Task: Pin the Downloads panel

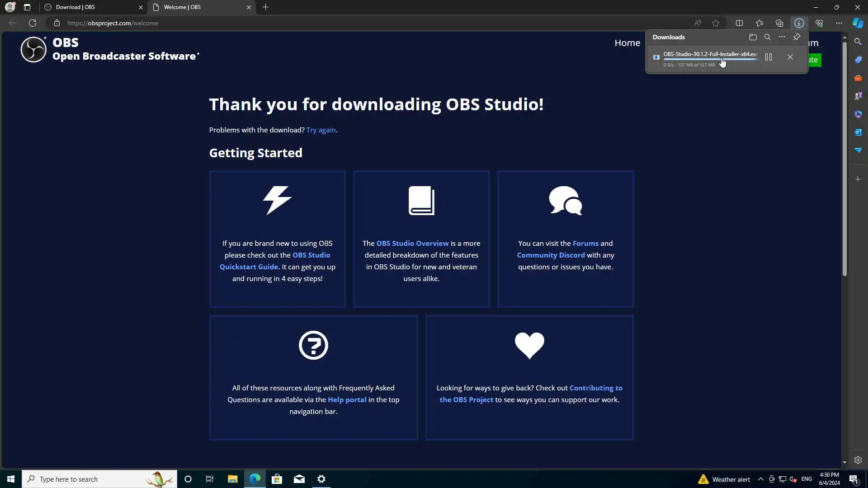Action: 797,37
